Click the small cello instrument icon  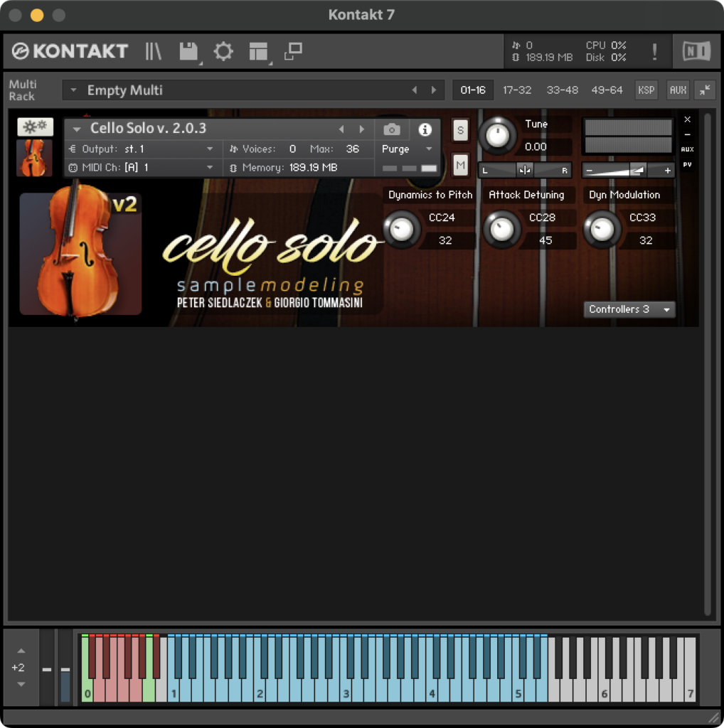tap(34, 158)
